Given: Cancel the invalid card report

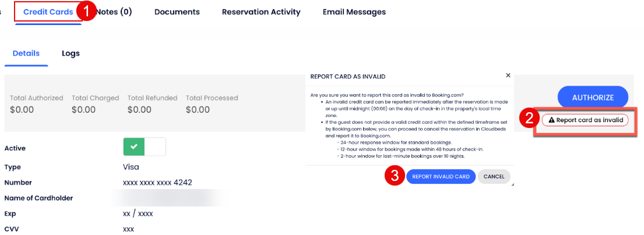Looking at the screenshot, I should (494, 177).
